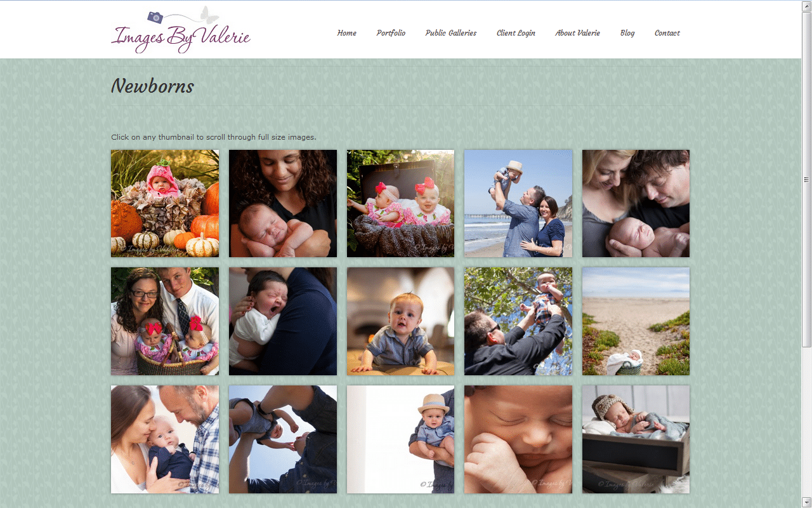Open baby in pumpkin patch thumbnail
Image resolution: width=812 pixels, height=508 pixels.
(x=165, y=203)
